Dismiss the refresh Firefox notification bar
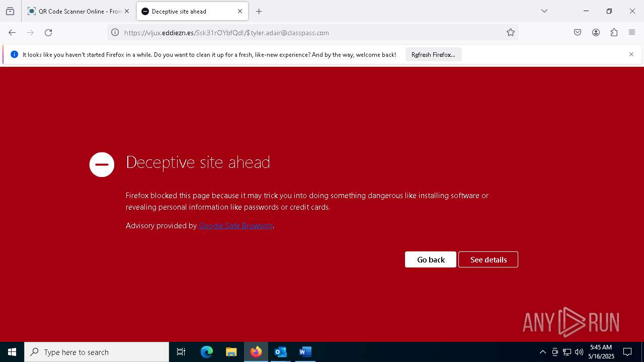 631,54
